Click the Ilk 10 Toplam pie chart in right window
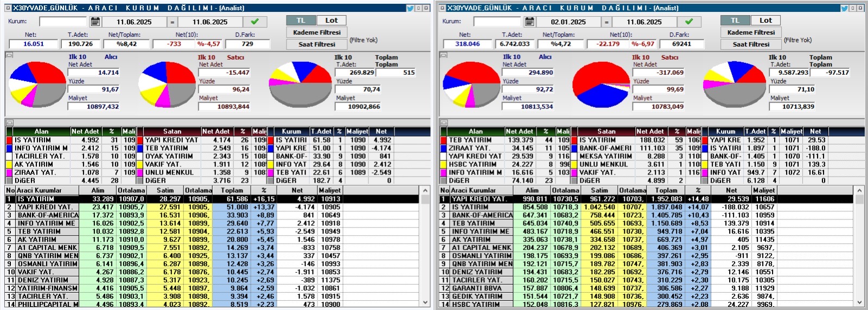The image size is (868, 310). pyautogui.click(x=735, y=84)
